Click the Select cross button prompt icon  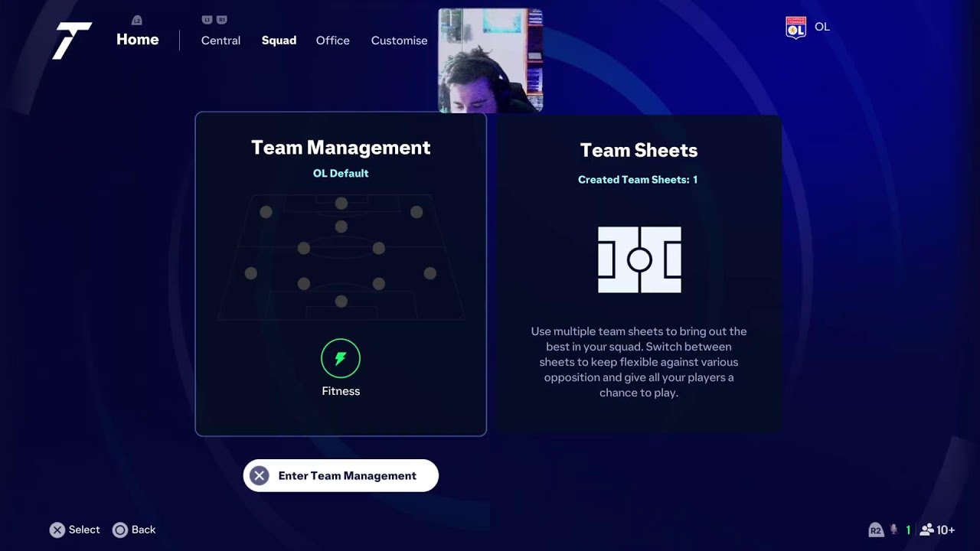(57, 530)
